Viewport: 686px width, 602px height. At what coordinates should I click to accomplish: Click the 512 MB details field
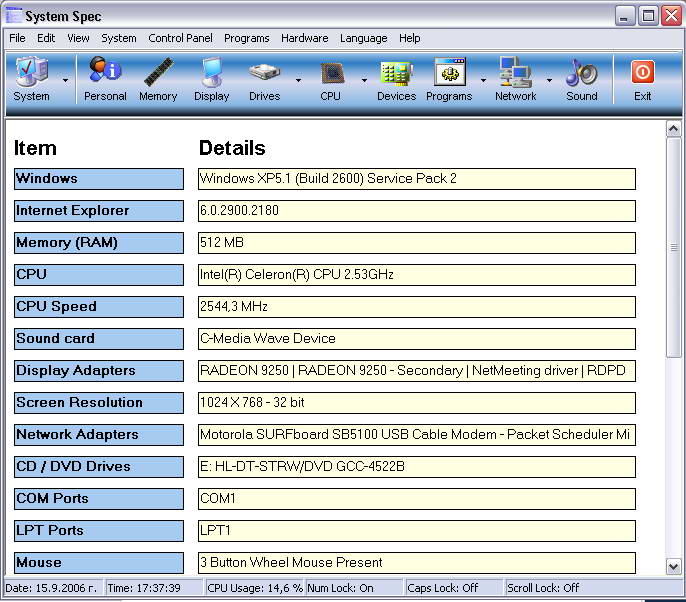416,243
